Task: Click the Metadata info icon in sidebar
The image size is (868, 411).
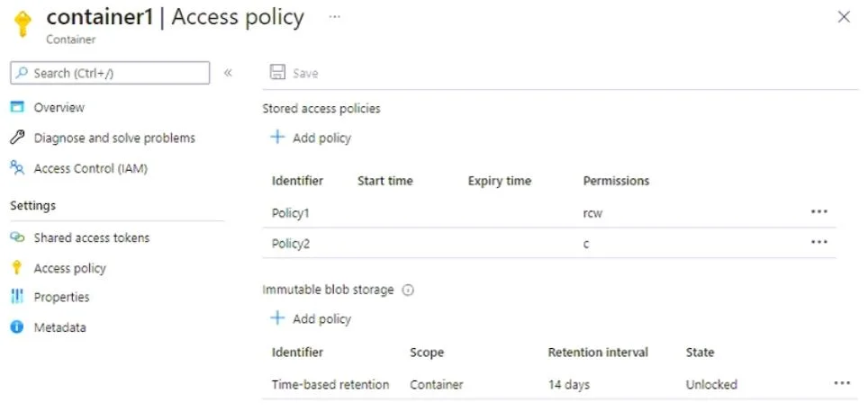Action: click(x=18, y=327)
